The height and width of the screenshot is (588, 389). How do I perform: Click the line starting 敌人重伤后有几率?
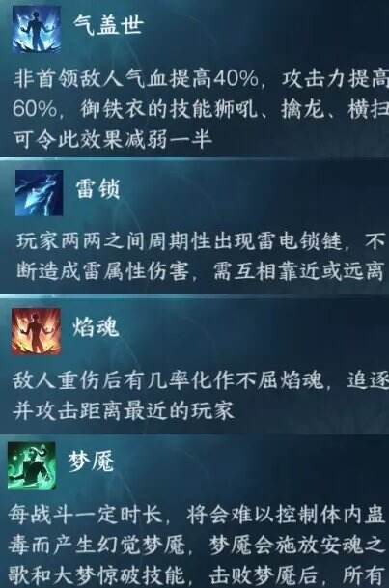201,381
